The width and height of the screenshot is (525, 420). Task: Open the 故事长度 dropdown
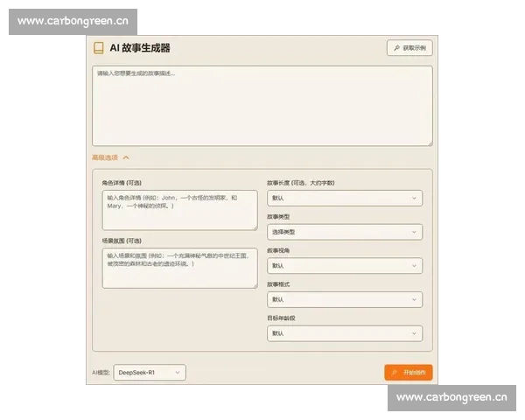pos(345,198)
